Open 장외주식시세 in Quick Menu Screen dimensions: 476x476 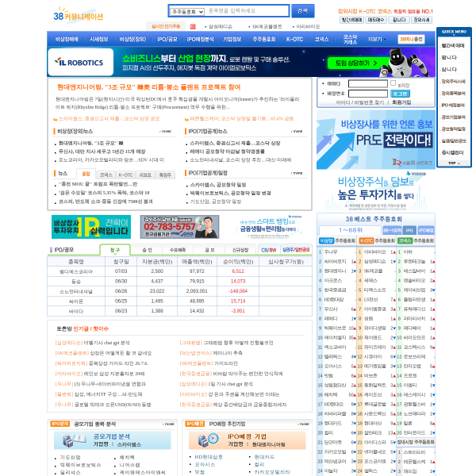(453, 82)
